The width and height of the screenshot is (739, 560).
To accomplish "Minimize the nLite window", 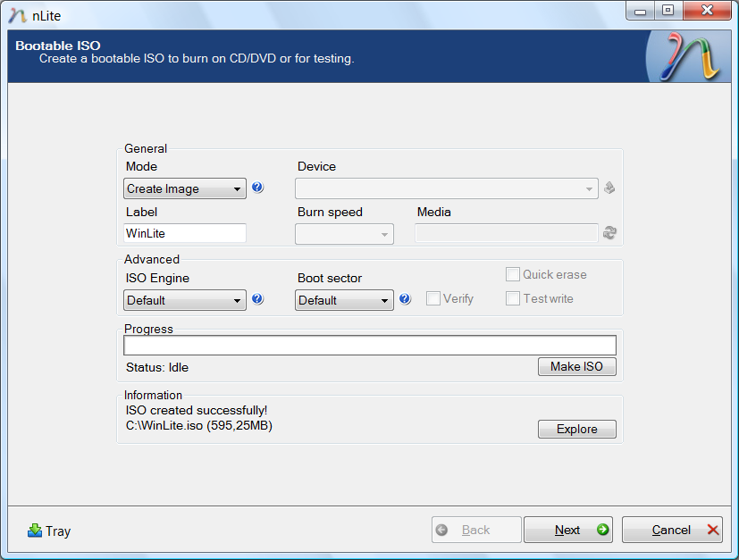I will pyautogui.click(x=640, y=11).
